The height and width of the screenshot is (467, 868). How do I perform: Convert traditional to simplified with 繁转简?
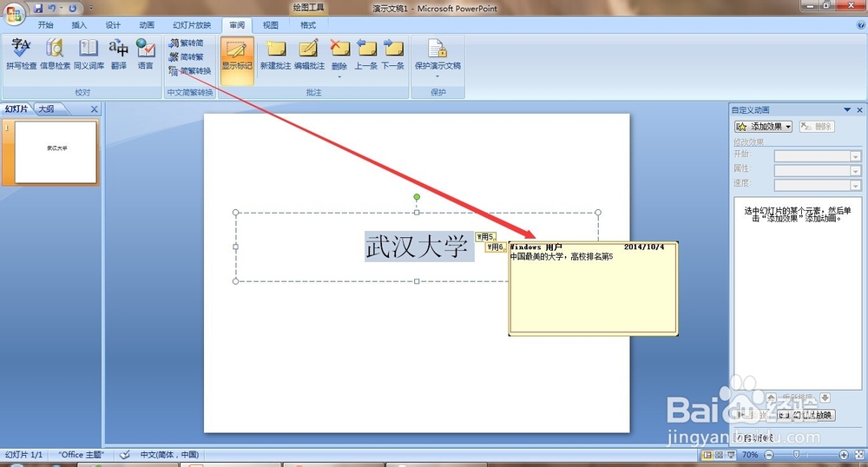point(187,43)
